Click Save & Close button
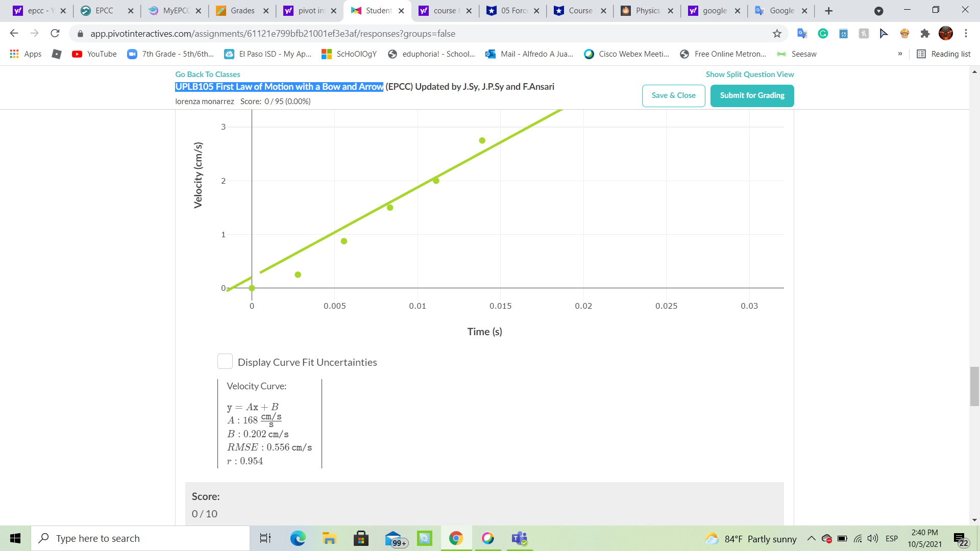Screen dimensions: 980x551 (673, 95)
